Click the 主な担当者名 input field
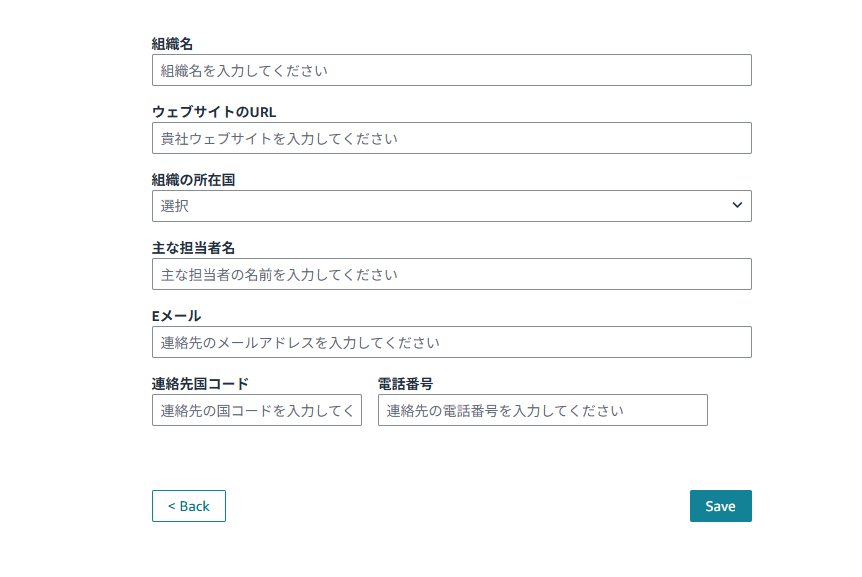Screen dimensions: 862x577 tap(451, 274)
